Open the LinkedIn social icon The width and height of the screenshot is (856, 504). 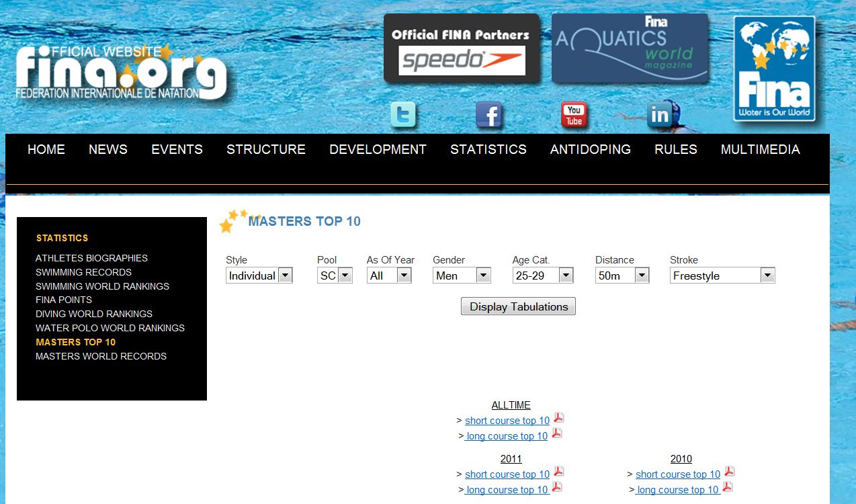tap(659, 116)
